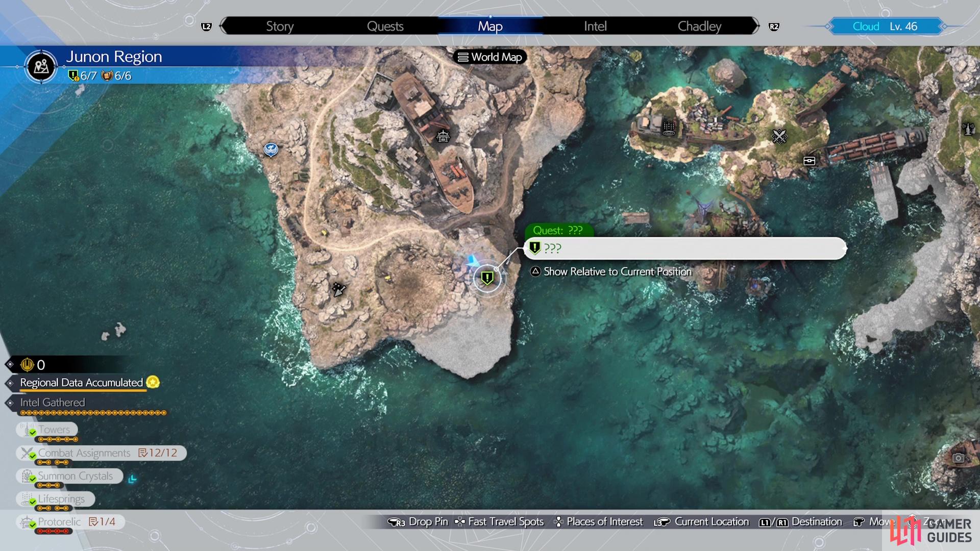
Task: Select the tower-like marker in the village
Action: pos(669,128)
